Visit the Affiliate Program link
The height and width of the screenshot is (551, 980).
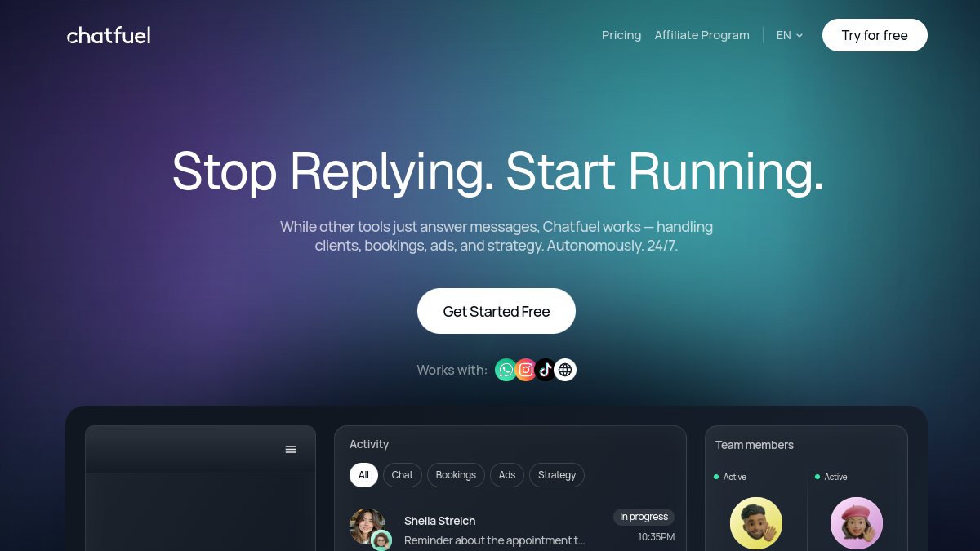[702, 35]
